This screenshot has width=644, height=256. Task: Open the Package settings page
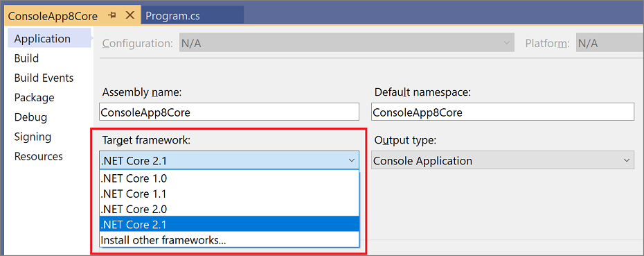[x=34, y=98]
